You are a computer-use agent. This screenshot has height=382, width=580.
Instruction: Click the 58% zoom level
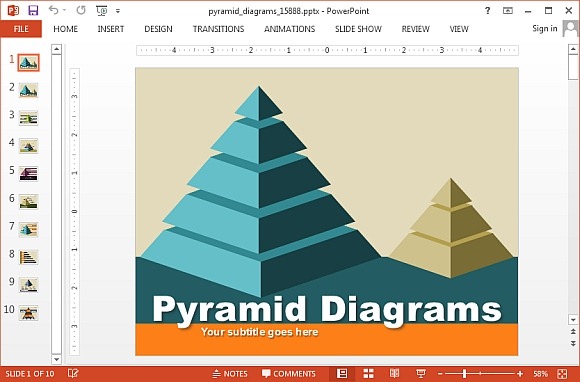click(x=540, y=374)
